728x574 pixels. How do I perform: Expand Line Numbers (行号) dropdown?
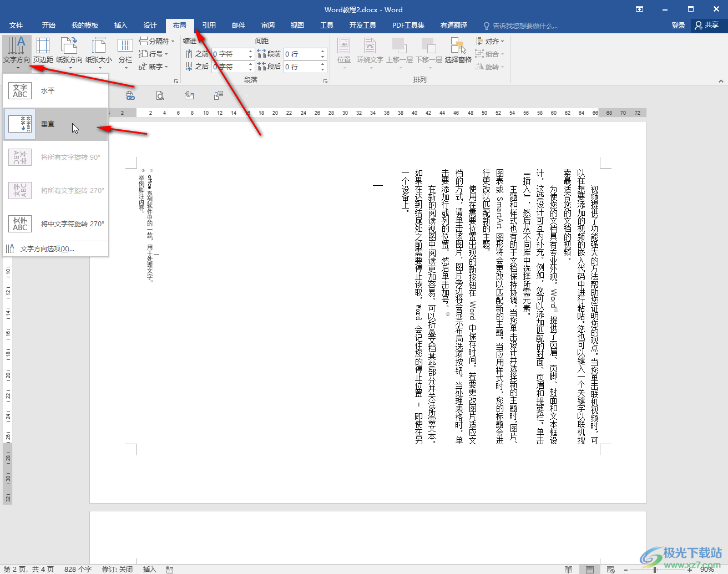pyautogui.click(x=154, y=54)
